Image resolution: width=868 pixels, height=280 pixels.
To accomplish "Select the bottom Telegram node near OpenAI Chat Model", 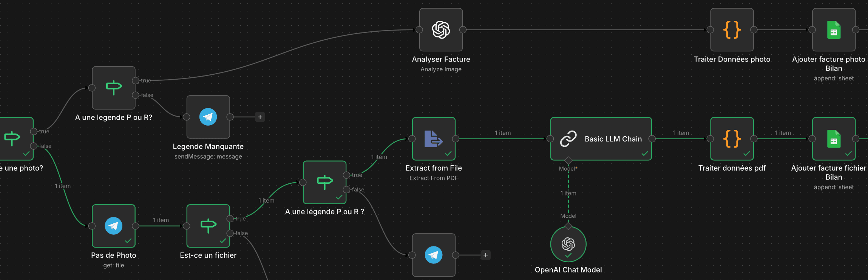I will (x=434, y=255).
